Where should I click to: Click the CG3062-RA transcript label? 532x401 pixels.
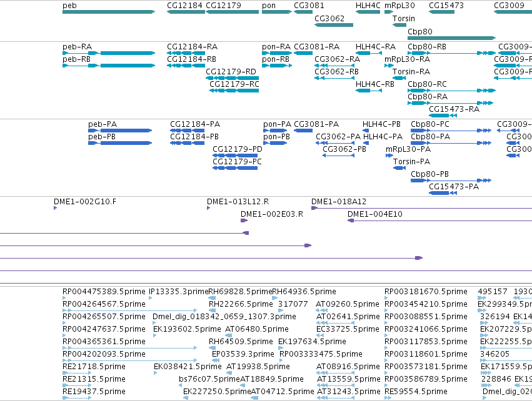(x=337, y=59)
